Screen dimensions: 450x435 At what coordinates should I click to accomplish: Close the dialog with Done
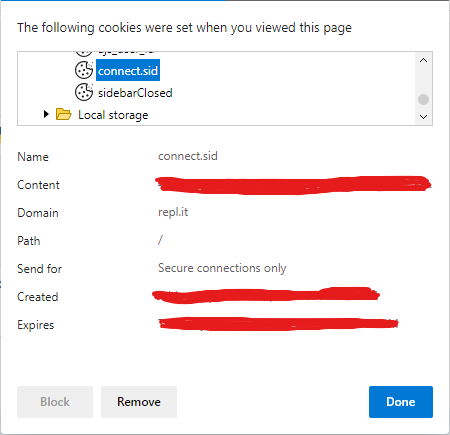[x=401, y=402]
